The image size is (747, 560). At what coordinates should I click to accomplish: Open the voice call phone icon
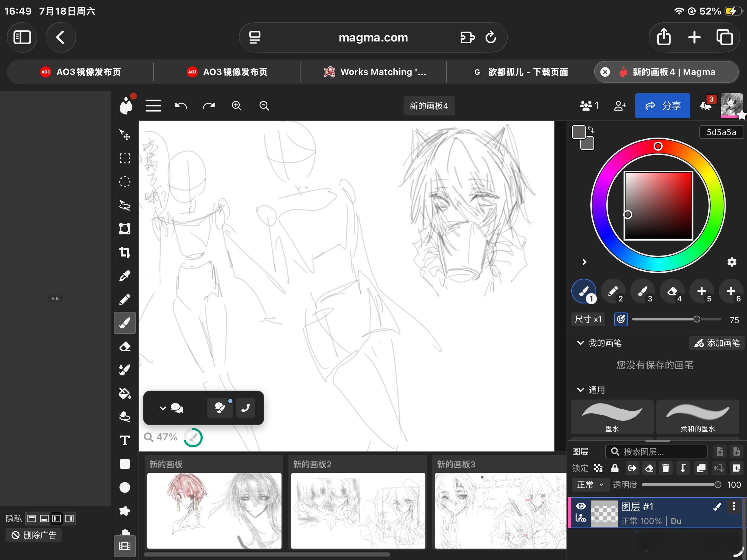pos(246,408)
